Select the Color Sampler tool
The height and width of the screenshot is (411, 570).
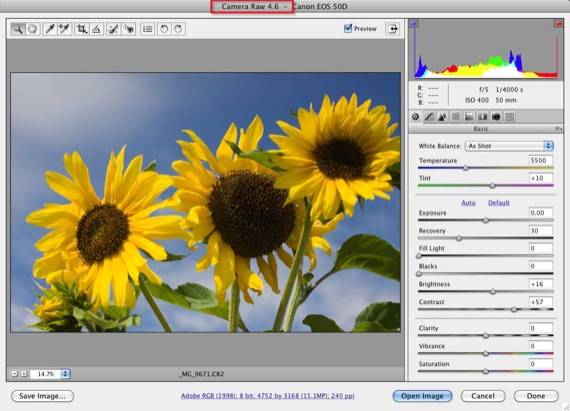point(64,29)
